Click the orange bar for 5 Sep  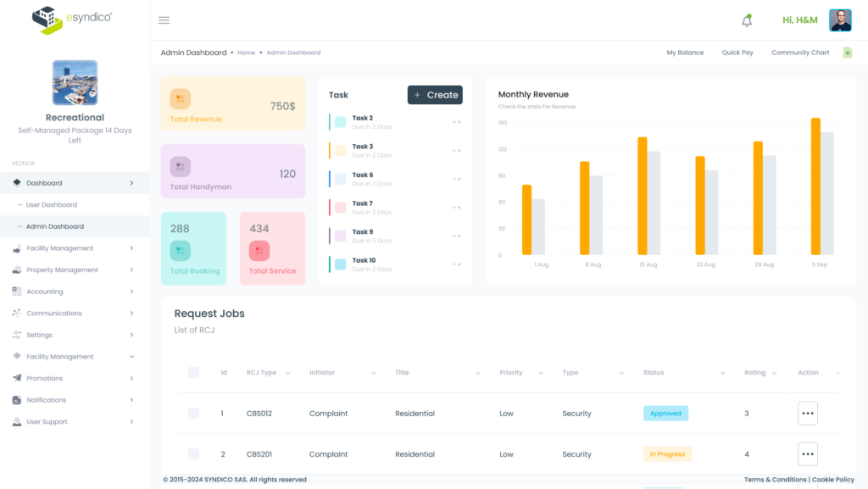pos(815,186)
